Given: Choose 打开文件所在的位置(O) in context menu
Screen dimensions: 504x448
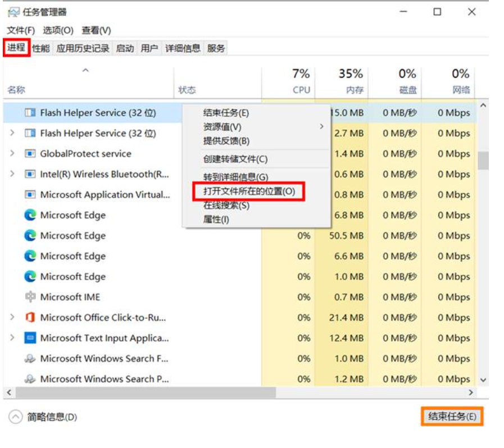Looking at the screenshot, I should [249, 191].
